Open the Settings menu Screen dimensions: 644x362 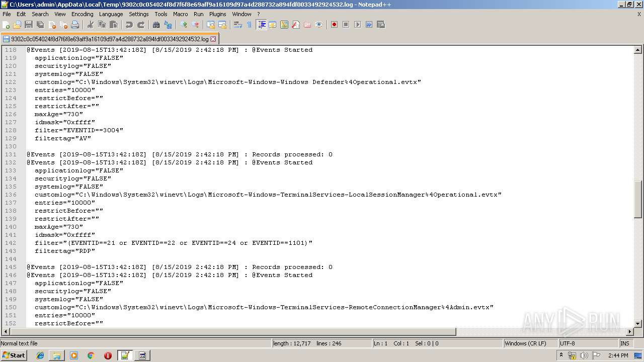tap(139, 14)
